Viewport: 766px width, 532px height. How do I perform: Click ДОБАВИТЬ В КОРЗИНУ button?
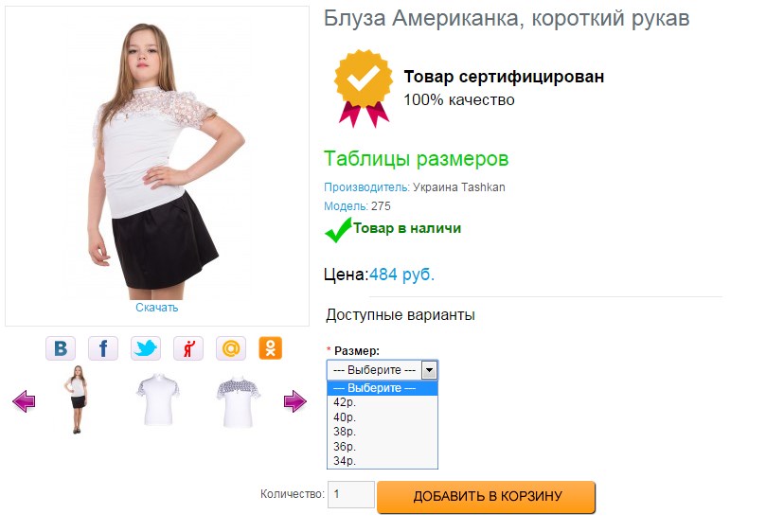click(x=487, y=497)
